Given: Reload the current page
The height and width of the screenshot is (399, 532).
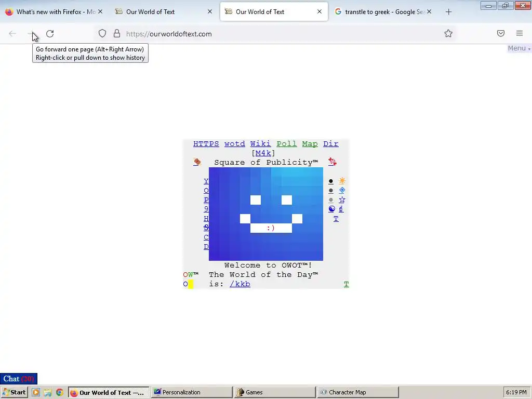Looking at the screenshot, I should [x=50, y=34].
